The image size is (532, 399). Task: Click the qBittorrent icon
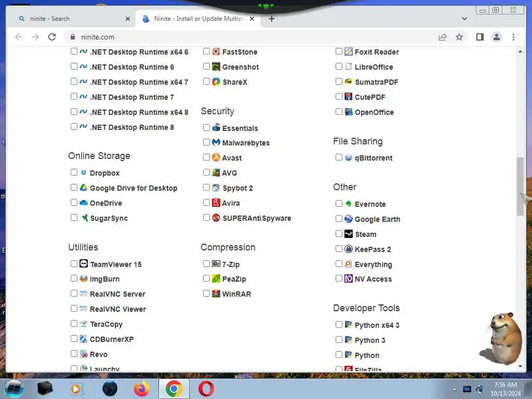tap(349, 157)
